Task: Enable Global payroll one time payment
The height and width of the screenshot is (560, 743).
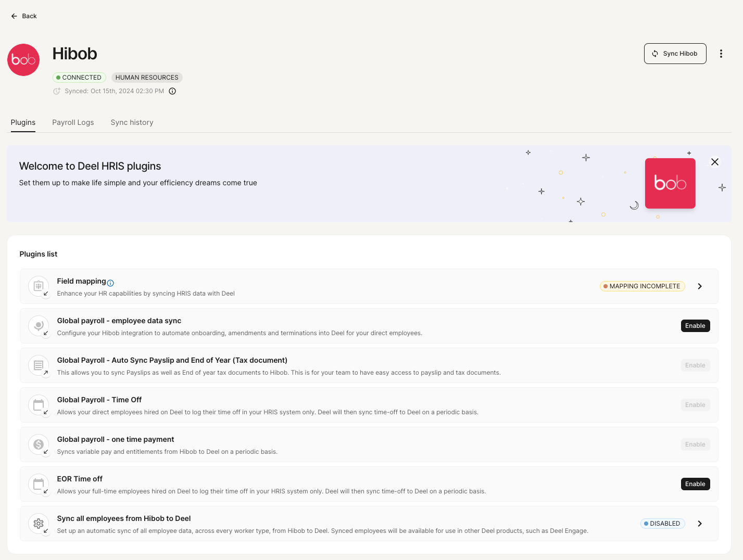Action: (695, 444)
